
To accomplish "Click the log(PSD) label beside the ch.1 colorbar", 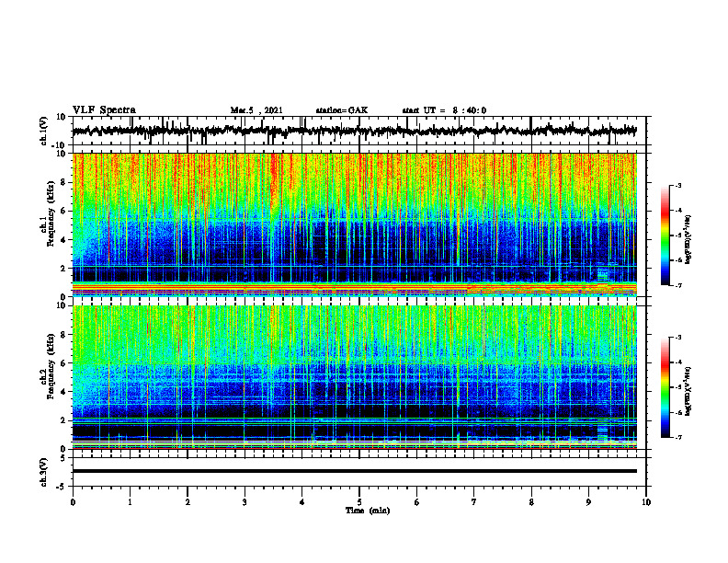I will 688,239.
